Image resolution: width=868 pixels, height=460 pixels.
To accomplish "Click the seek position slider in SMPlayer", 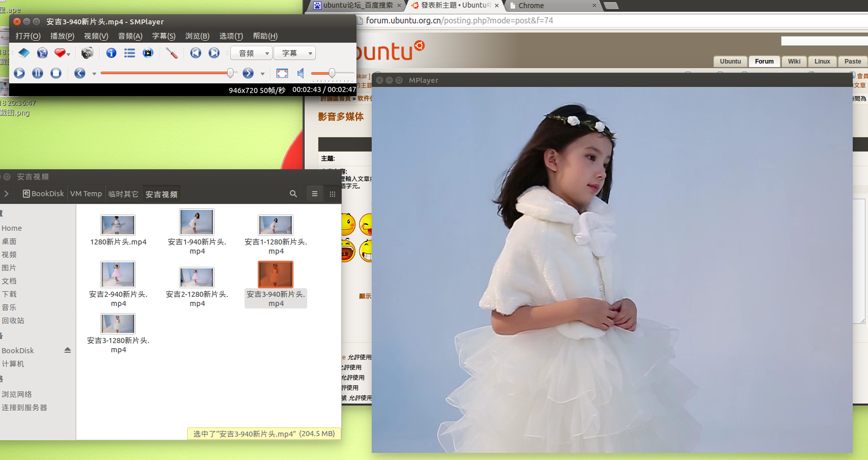I will tap(169, 73).
